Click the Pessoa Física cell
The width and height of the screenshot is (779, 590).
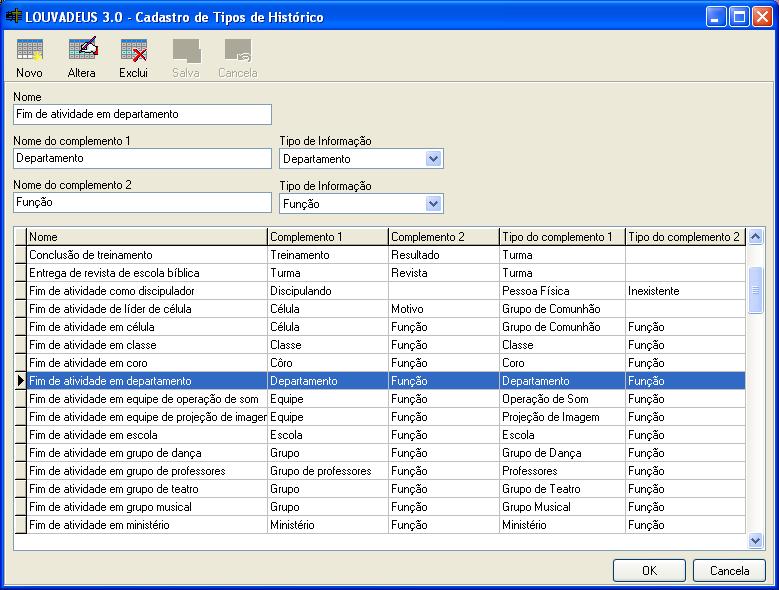562,291
